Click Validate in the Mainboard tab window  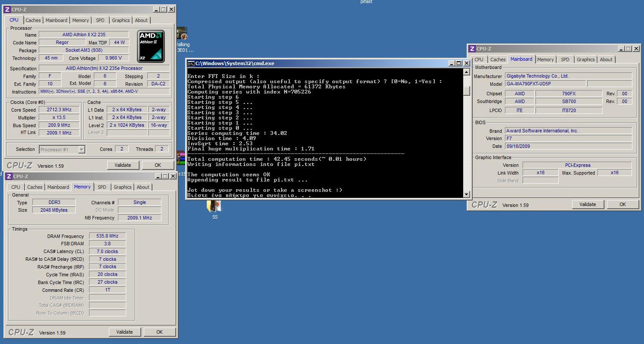tap(588, 204)
